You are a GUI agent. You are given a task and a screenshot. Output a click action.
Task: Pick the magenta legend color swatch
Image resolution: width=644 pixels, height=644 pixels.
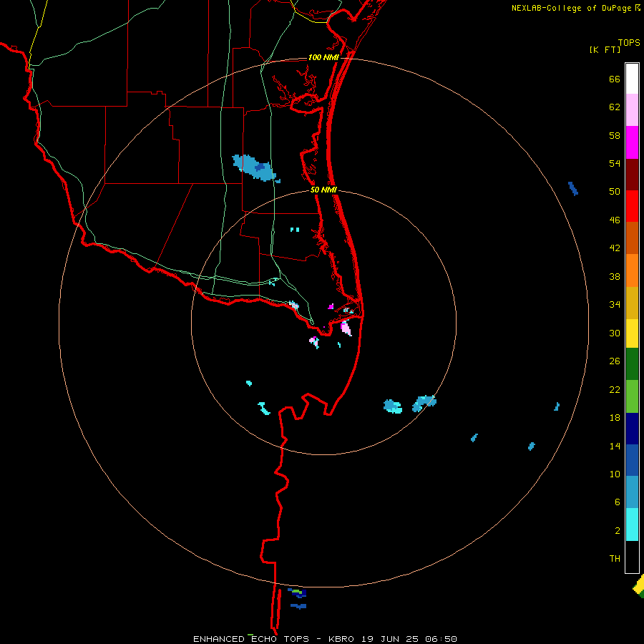[632, 142]
